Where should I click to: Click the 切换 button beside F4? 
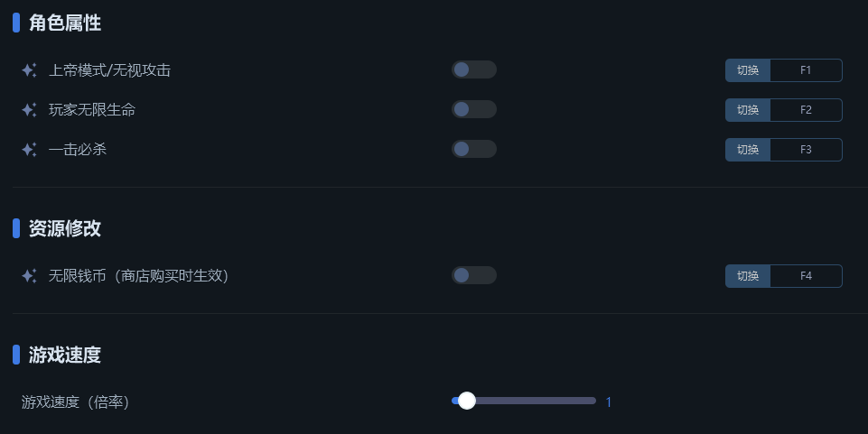(748, 276)
